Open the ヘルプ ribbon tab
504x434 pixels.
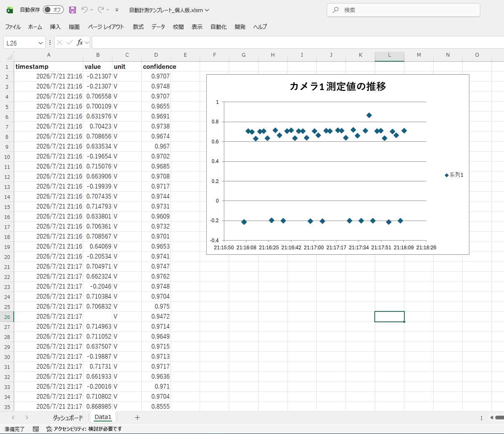[x=260, y=27]
